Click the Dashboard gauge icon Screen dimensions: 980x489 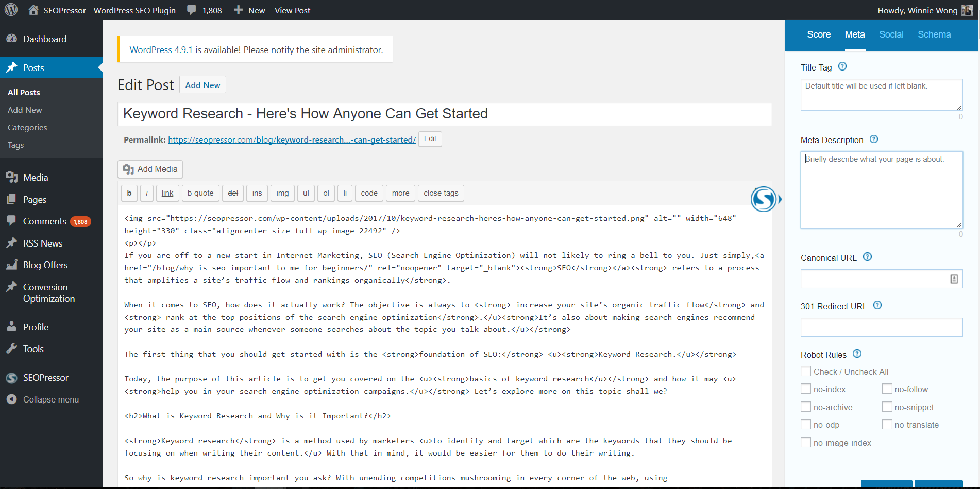pos(12,39)
